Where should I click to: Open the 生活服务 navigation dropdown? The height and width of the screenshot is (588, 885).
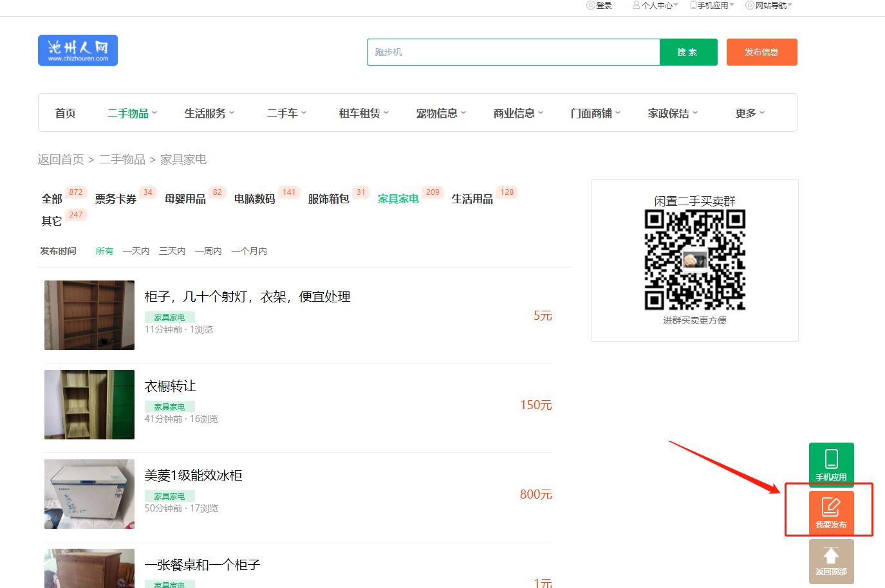(209, 113)
